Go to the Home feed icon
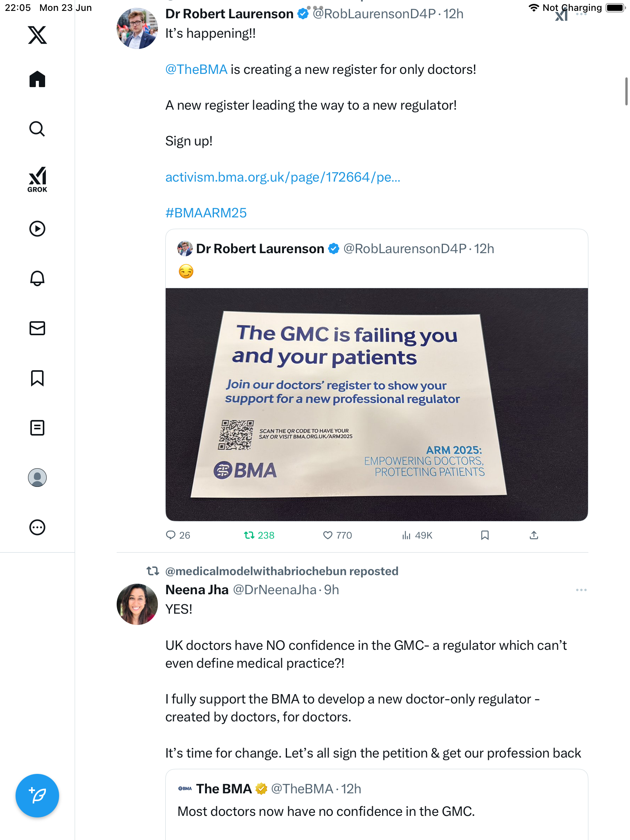 37,79
